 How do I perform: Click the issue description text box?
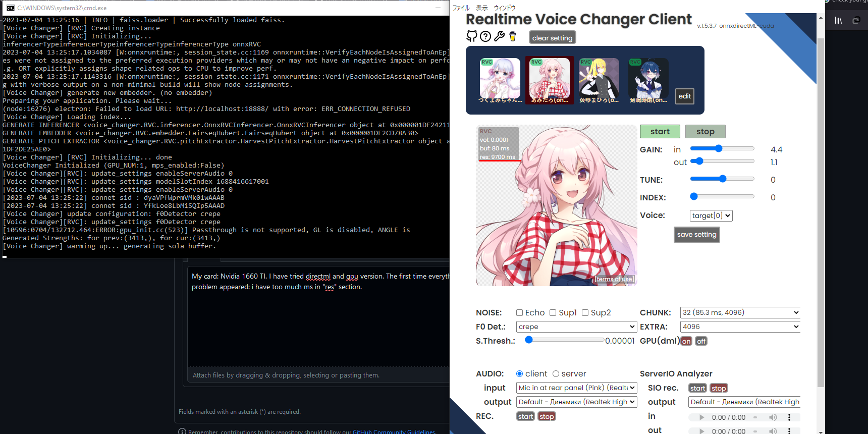click(318, 316)
